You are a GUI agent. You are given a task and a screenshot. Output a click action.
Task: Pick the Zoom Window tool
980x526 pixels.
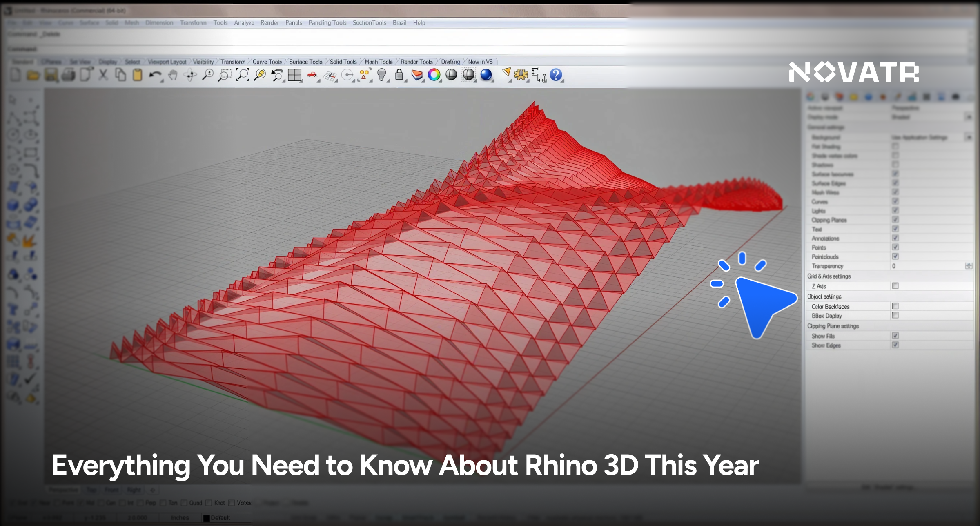point(225,75)
